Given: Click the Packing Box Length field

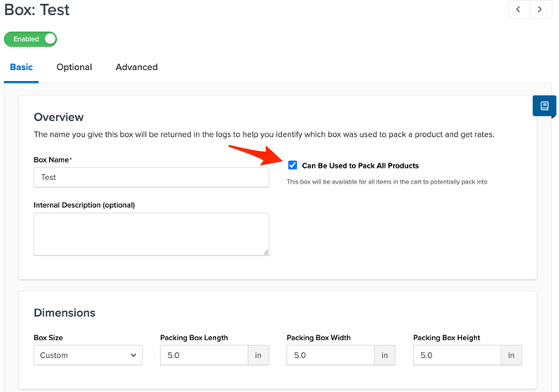Looking at the screenshot, I should pos(204,355).
